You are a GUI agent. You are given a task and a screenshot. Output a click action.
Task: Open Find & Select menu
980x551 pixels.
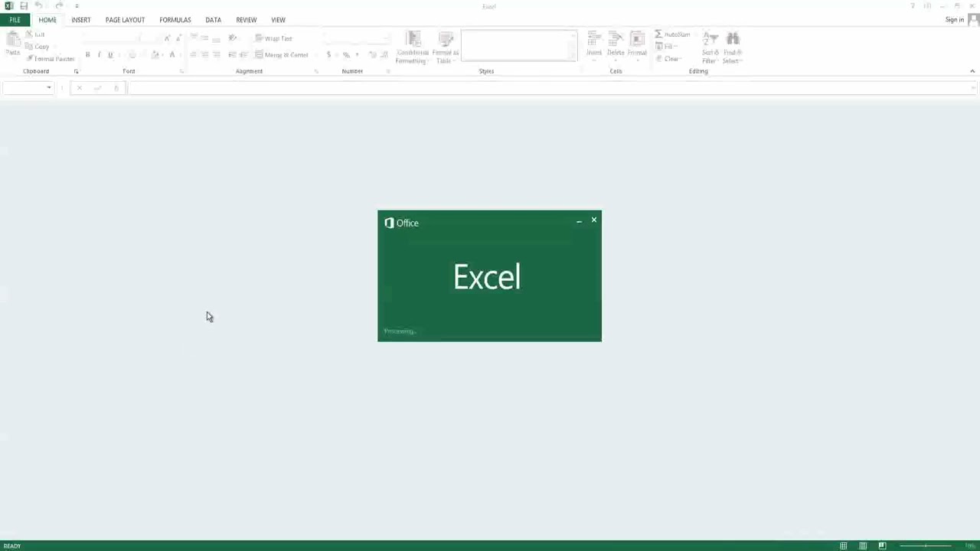tap(733, 47)
